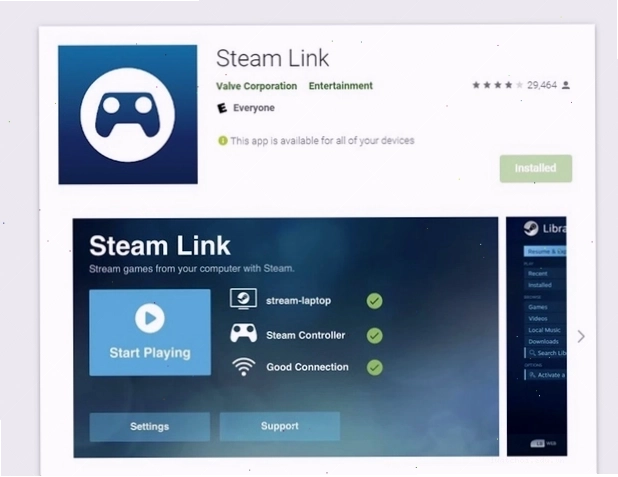Image resolution: width=618 pixels, height=477 pixels.
Task: Click 'Good Connection' label
Action: click(x=307, y=367)
